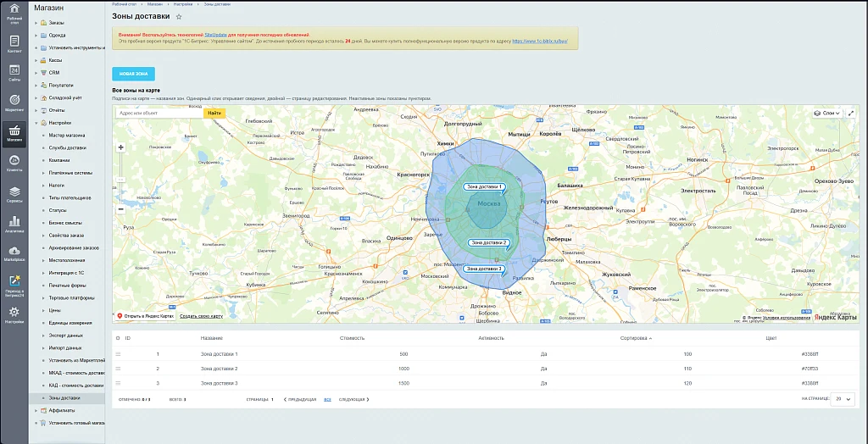
Task: Sort the table by the Название column header
Action: (x=211, y=338)
